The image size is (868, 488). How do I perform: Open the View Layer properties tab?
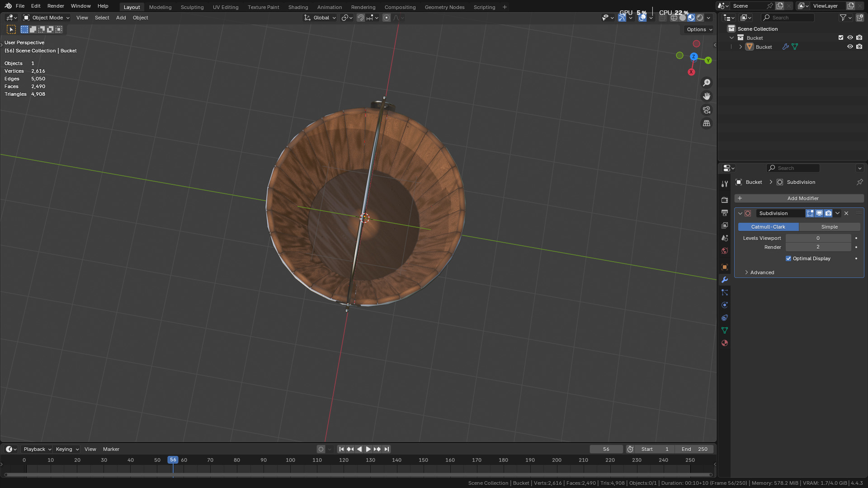pyautogui.click(x=725, y=225)
